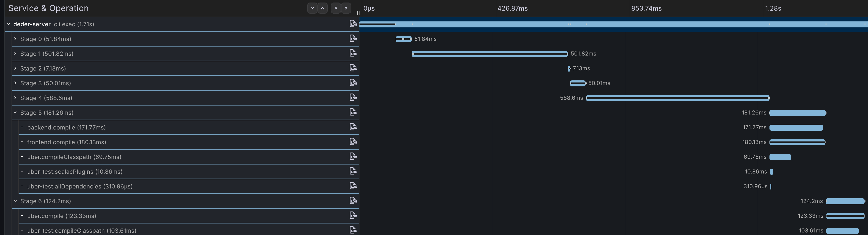Click the uber-test.allDependencies span name

(80, 186)
